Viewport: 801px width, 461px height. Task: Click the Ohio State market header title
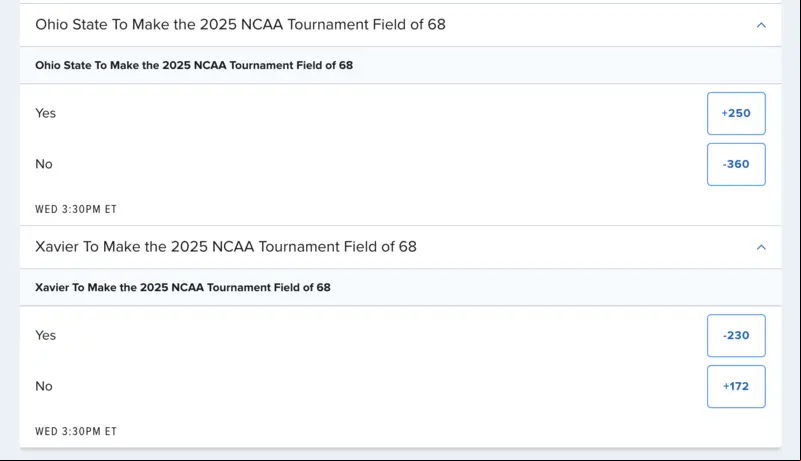pos(240,25)
